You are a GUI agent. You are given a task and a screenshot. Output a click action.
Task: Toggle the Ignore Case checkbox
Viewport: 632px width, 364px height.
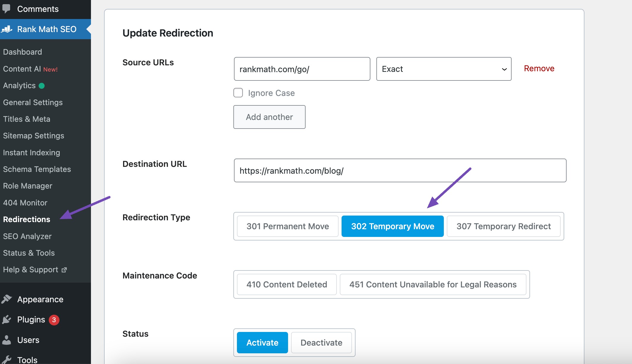tap(238, 93)
